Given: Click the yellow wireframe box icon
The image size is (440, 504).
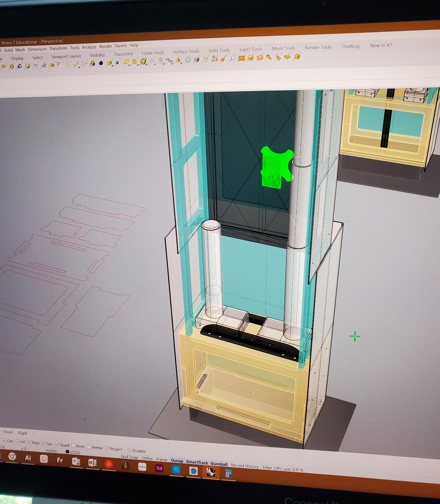Looking at the screenshot, I should (143, 61).
